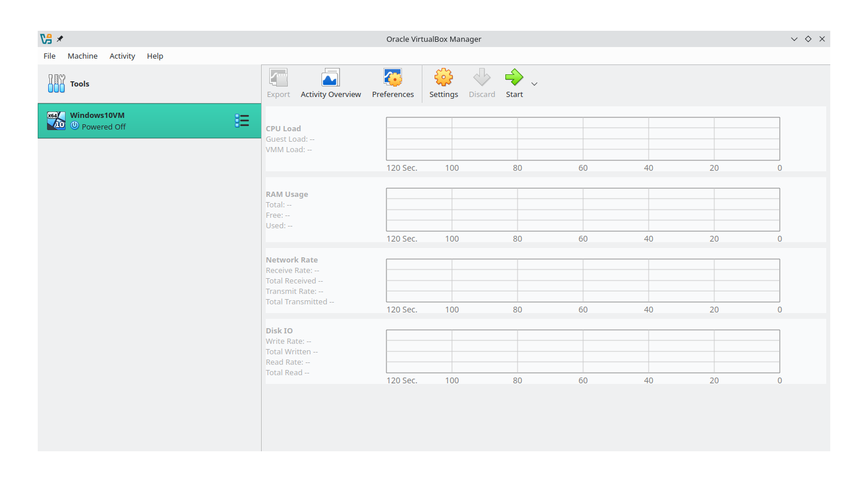Image resolution: width=868 pixels, height=496 pixels.
Task: Click the Powered Off status text
Action: (104, 127)
